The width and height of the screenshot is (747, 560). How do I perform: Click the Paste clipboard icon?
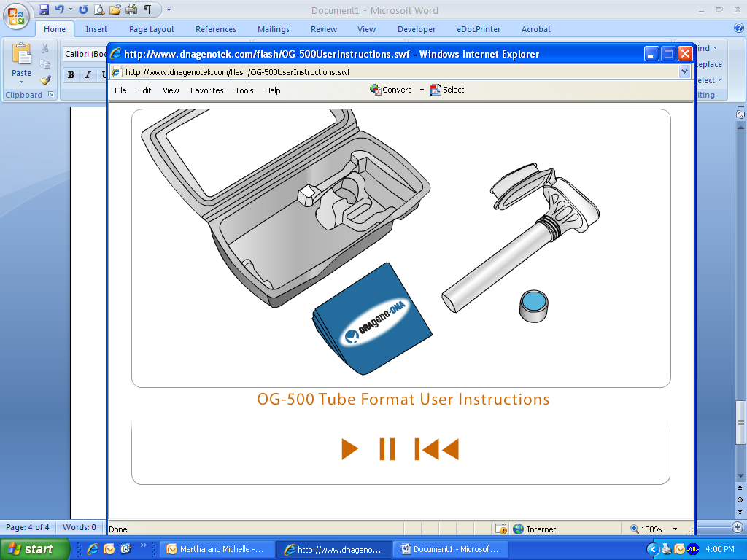point(21,55)
